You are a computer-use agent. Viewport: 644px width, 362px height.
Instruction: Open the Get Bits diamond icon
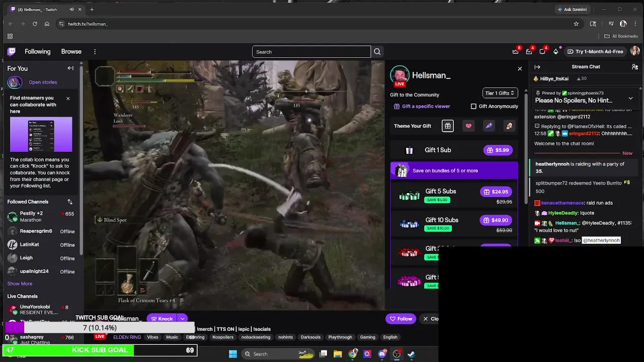556,51
